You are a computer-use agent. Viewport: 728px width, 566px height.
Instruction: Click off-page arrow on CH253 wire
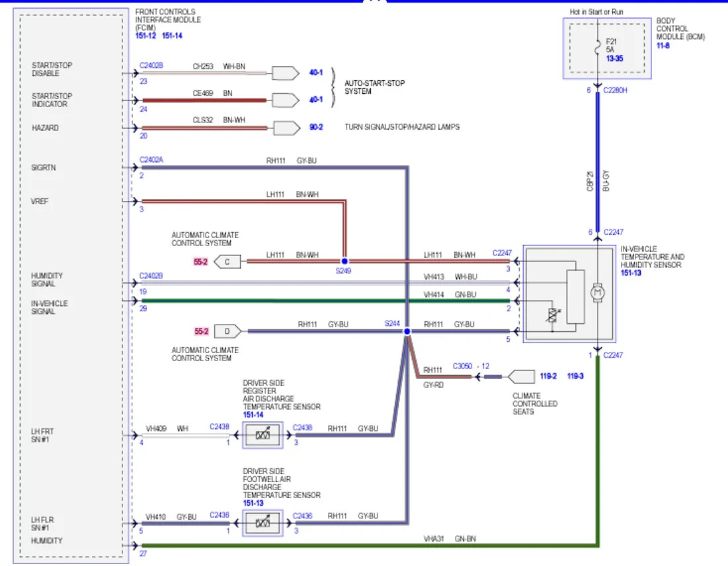286,73
